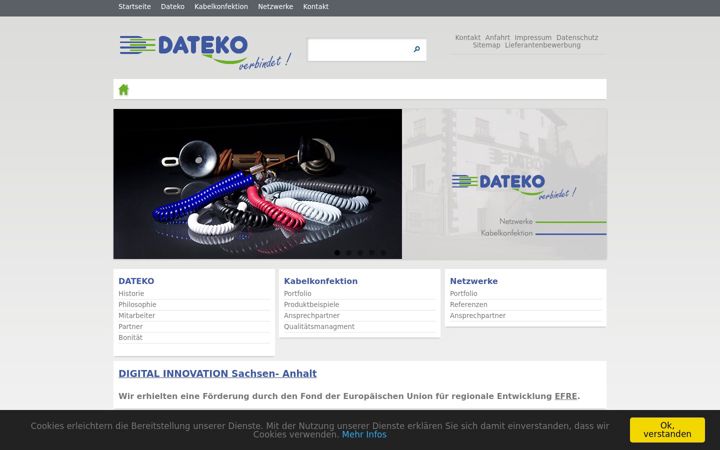Select the first slider dot
Viewport: 720px width, 450px height.
pyautogui.click(x=337, y=253)
